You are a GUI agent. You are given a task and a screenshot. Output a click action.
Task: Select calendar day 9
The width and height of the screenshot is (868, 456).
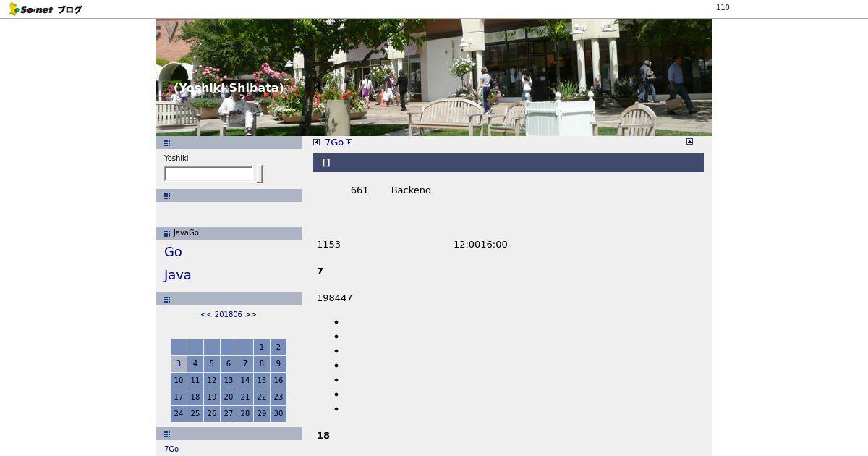[x=278, y=364]
